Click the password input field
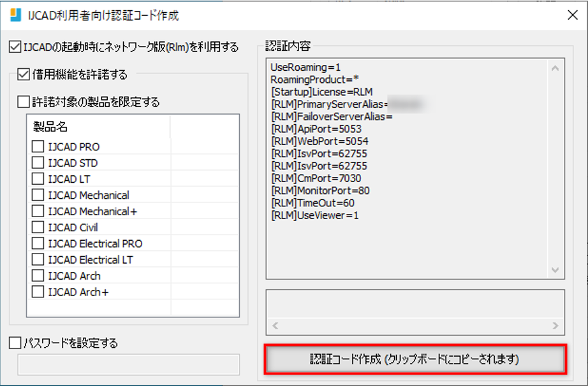The image size is (588, 386). click(129, 364)
